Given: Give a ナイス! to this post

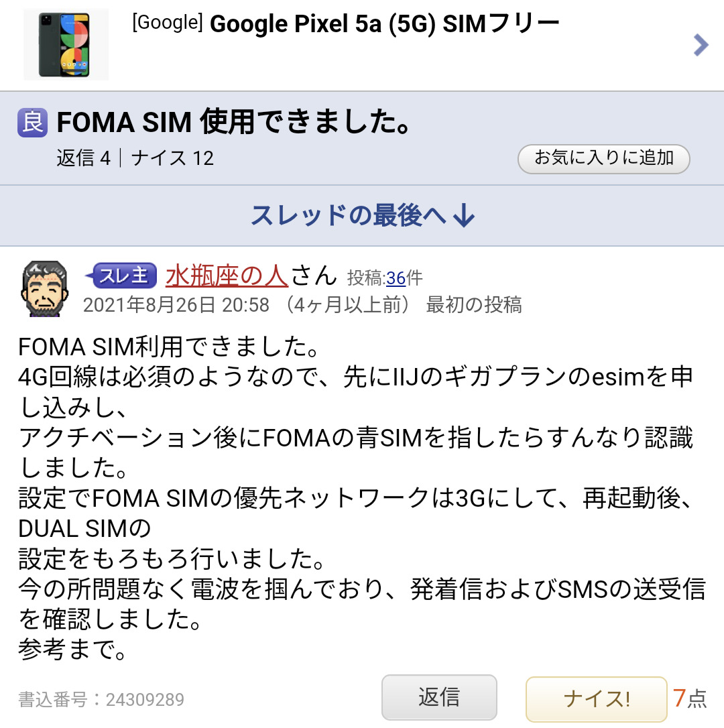Looking at the screenshot, I should [596, 699].
